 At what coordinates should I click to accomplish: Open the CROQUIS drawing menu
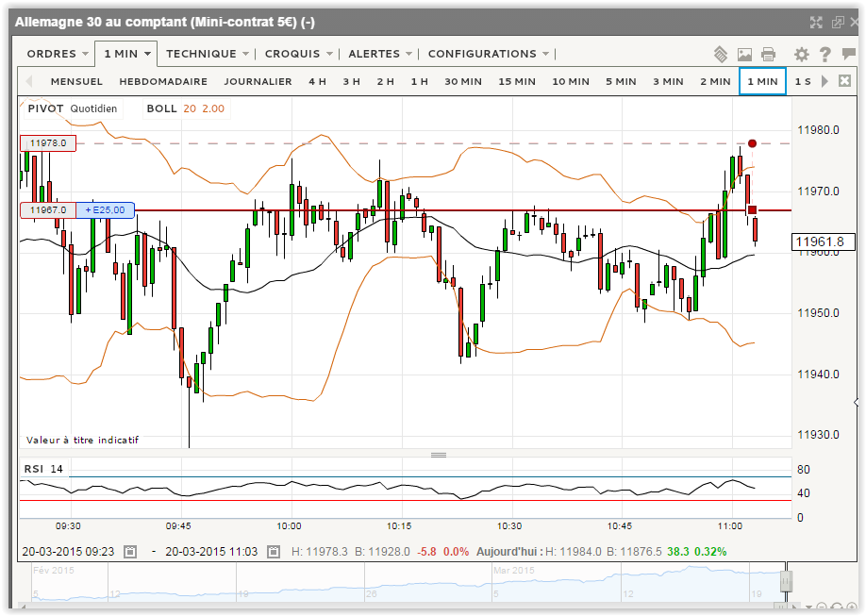click(x=298, y=54)
